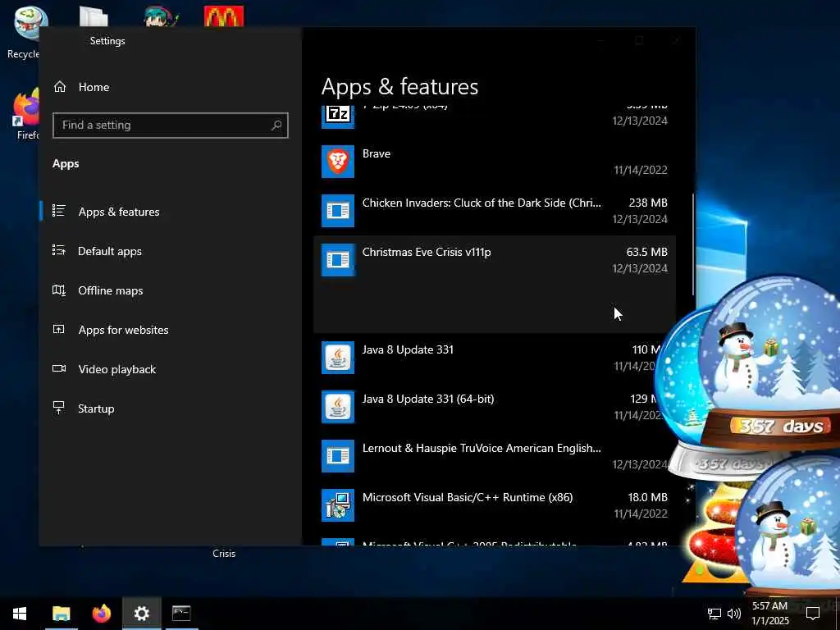Click the search magnifier icon

pyautogui.click(x=276, y=125)
